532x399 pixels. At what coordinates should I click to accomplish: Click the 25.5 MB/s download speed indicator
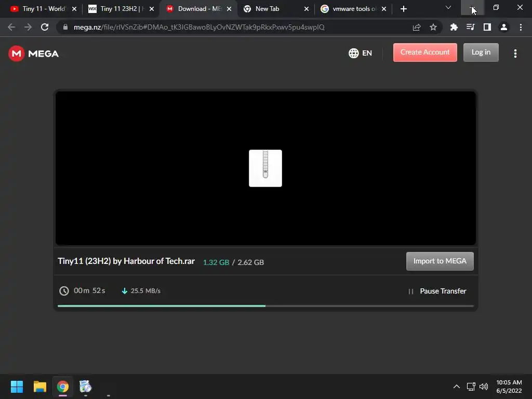(141, 291)
